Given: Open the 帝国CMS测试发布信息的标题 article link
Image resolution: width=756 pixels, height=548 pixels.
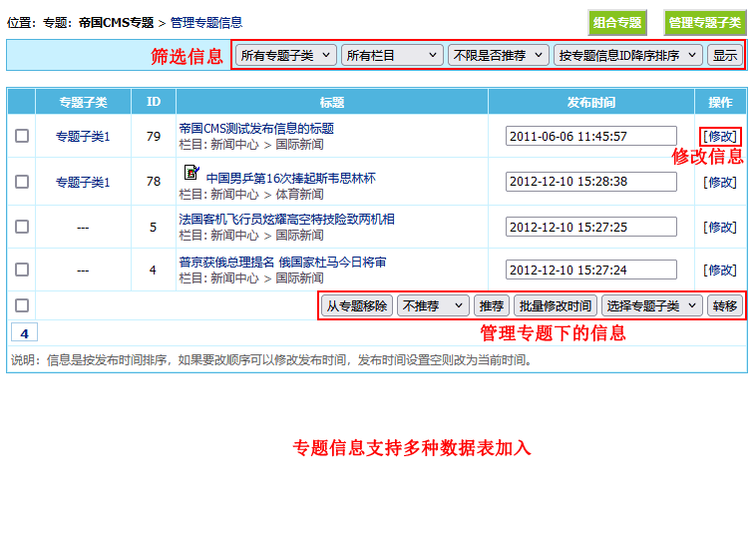Looking at the screenshot, I should [256, 129].
